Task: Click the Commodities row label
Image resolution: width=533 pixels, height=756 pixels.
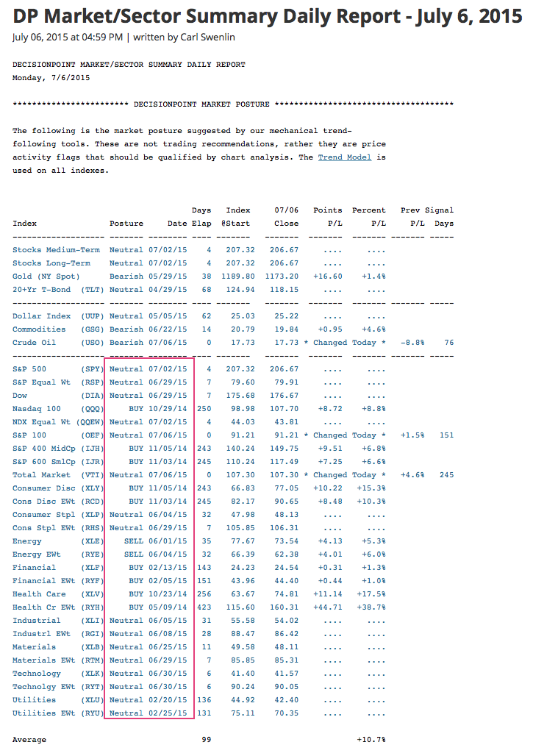Action: tap(58, 329)
